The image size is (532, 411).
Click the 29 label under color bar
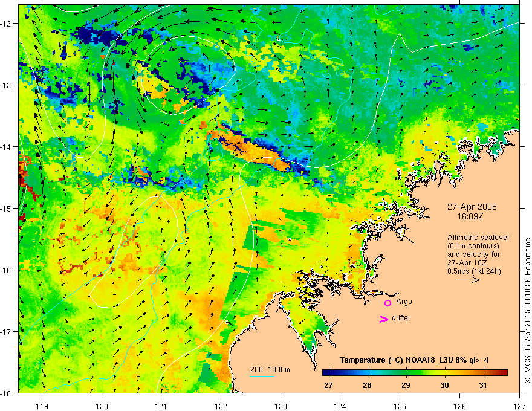[406, 386]
